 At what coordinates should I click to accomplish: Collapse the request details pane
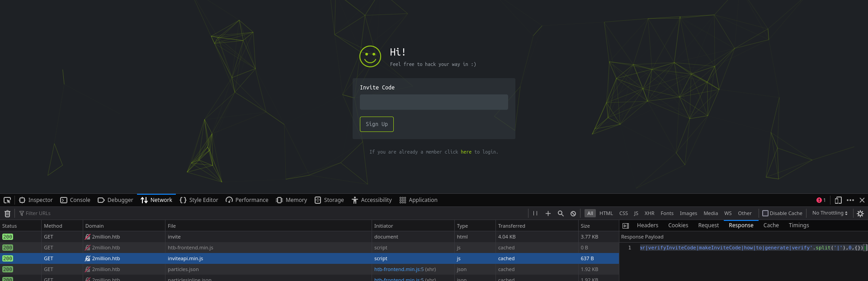(x=626, y=225)
